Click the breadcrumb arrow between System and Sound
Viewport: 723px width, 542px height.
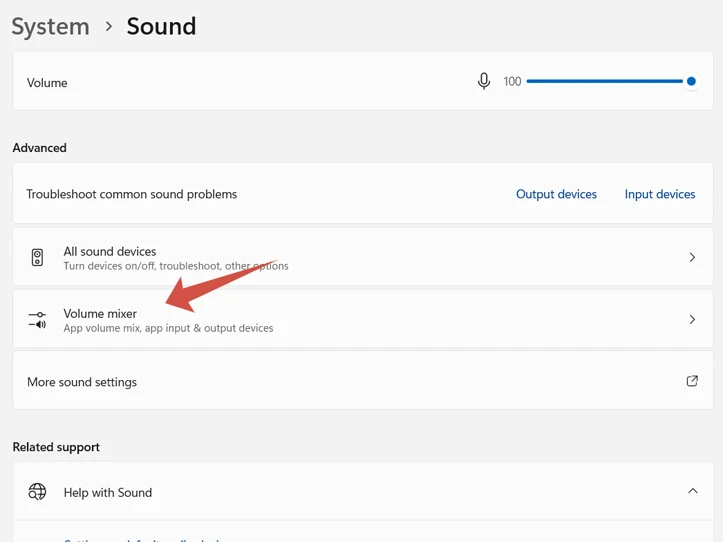coord(109,27)
